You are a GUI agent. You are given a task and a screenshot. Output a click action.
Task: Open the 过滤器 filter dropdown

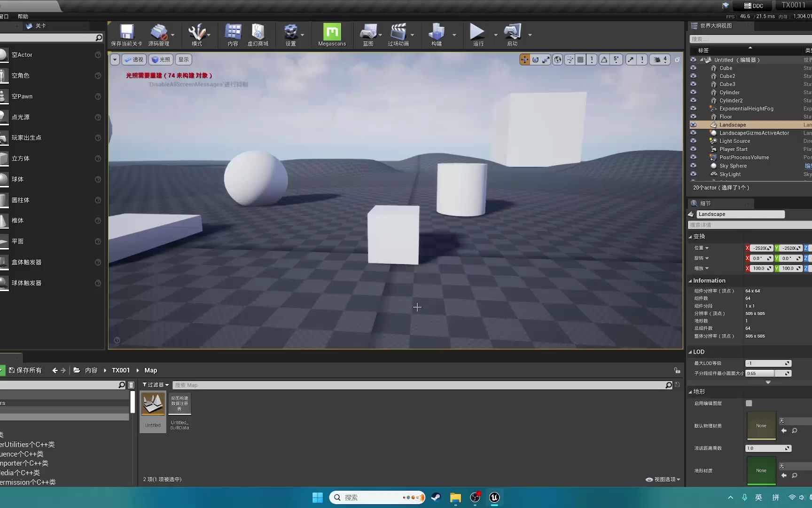coord(155,385)
